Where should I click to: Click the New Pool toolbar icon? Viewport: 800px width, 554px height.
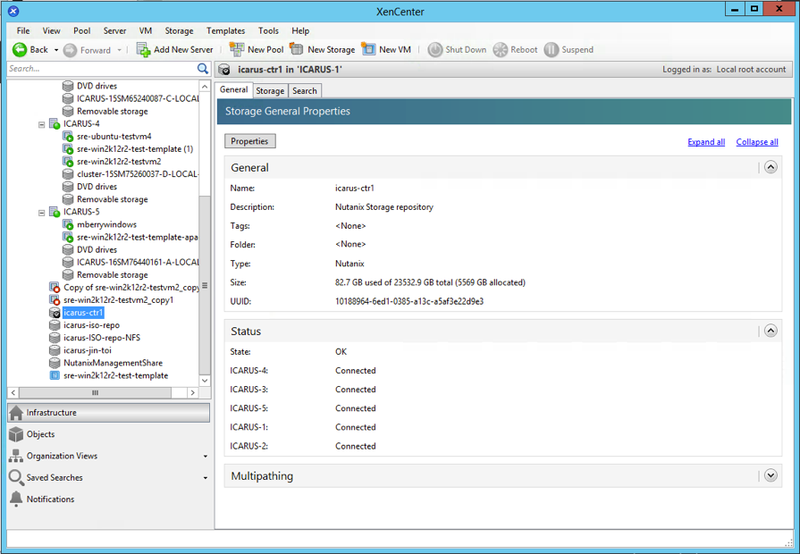(x=236, y=49)
